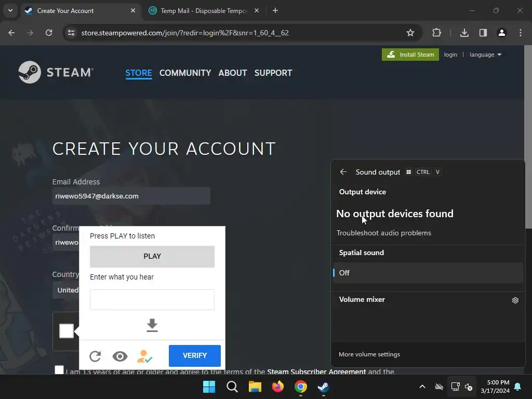Open File Explorer from taskbar

pos(255,387)
